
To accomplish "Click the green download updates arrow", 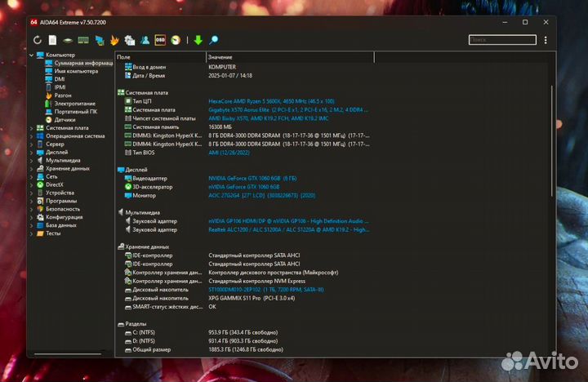I will [198, 40].
